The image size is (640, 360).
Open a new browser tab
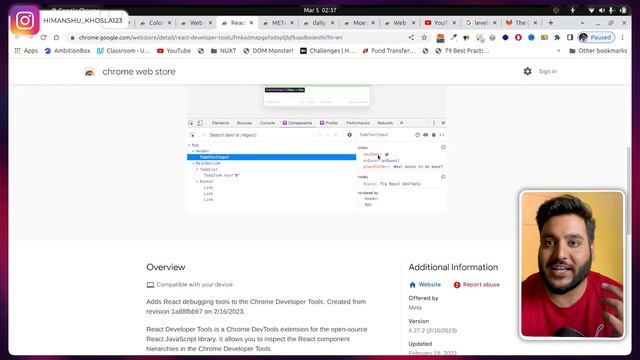[x=551, y=23]
